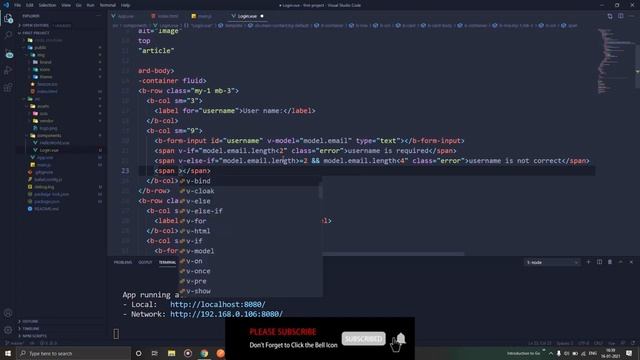Image resolution: width=640 pixels, height=360 pixels.
Task: Pick v-model from autocomplete list
Action: click(x=250, y=251)
